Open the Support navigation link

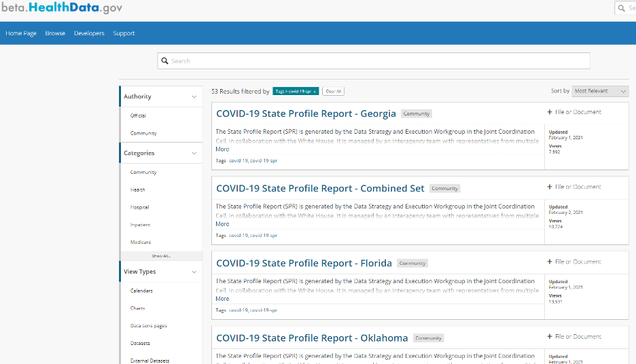[124, 33]
